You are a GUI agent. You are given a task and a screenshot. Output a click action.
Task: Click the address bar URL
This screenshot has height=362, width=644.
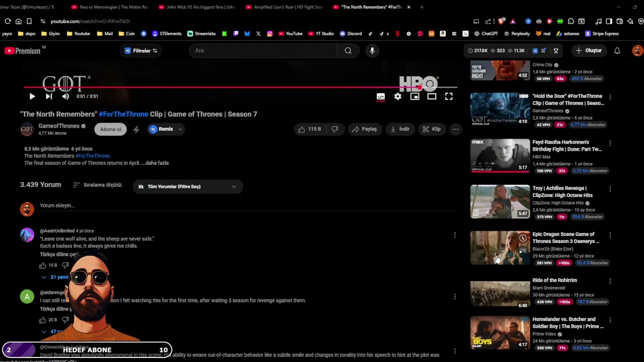point(90,21)
